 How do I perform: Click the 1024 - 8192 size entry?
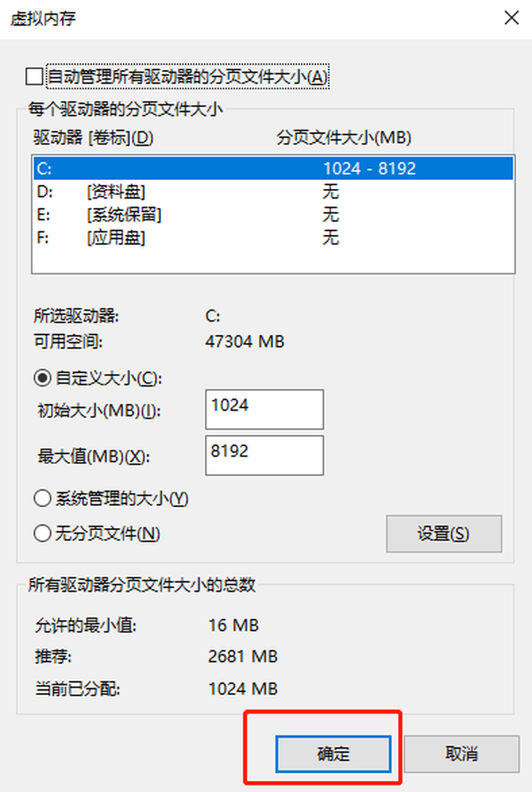pos(369,168)
